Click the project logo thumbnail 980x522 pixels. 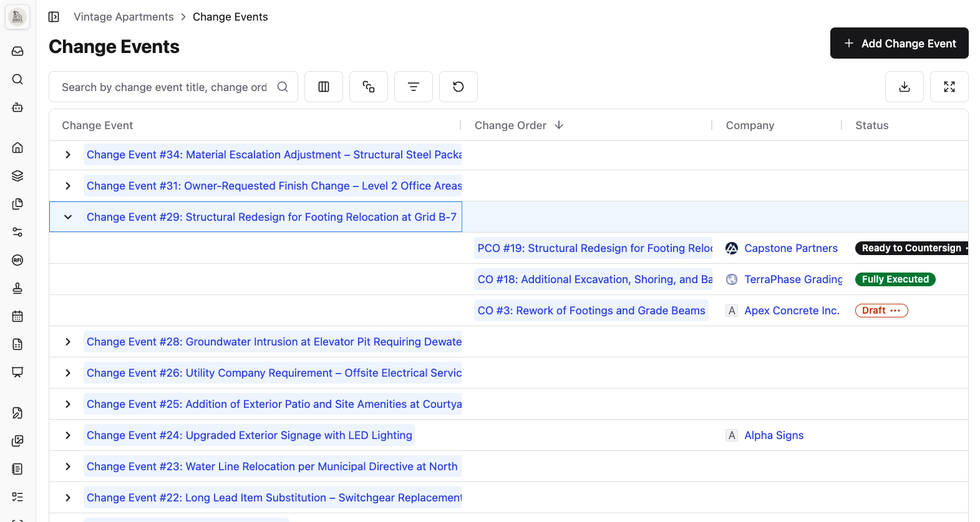pyautogui.click(x=17, y=17)
